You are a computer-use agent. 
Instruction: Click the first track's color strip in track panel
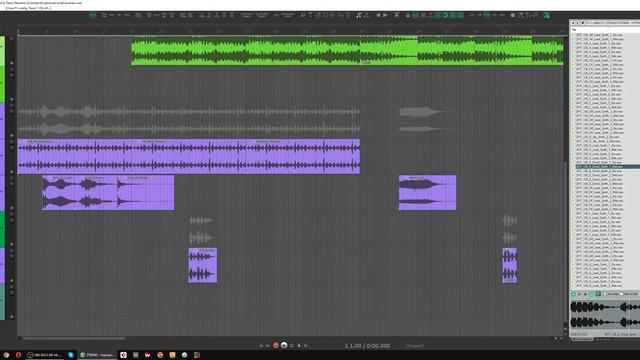pyautogui.click(x=2, y=51)
